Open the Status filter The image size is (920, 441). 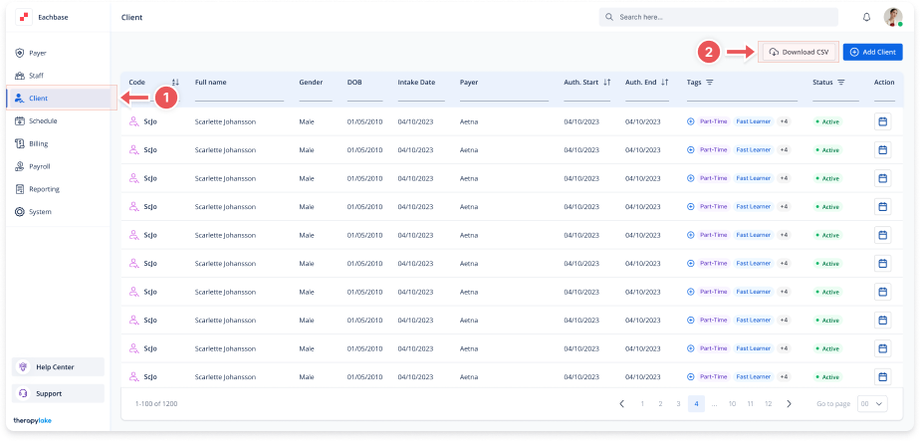click(841, 82)
